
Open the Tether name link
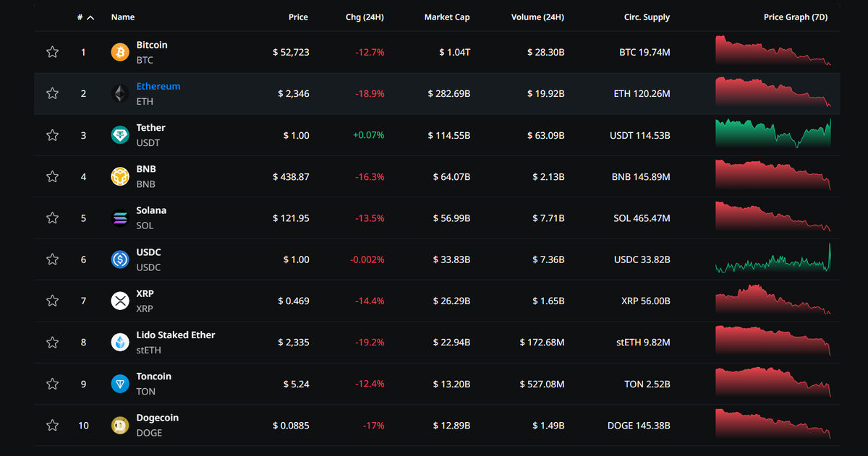[150, 127]
